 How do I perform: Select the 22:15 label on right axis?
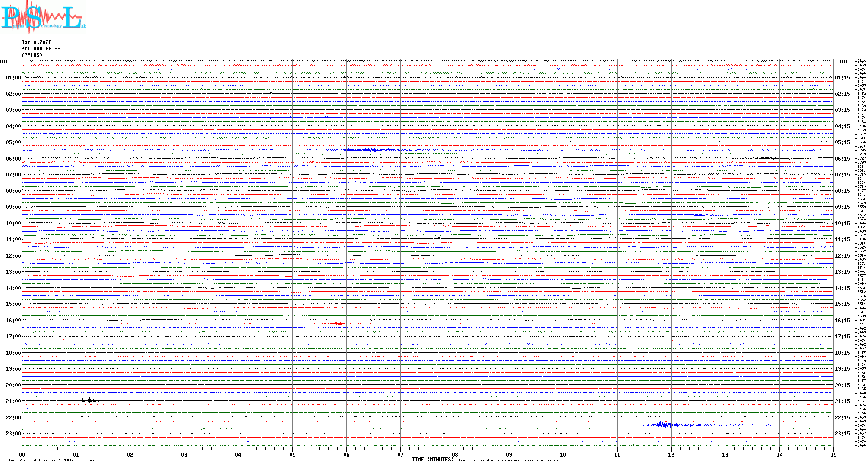tap(842, 418)
